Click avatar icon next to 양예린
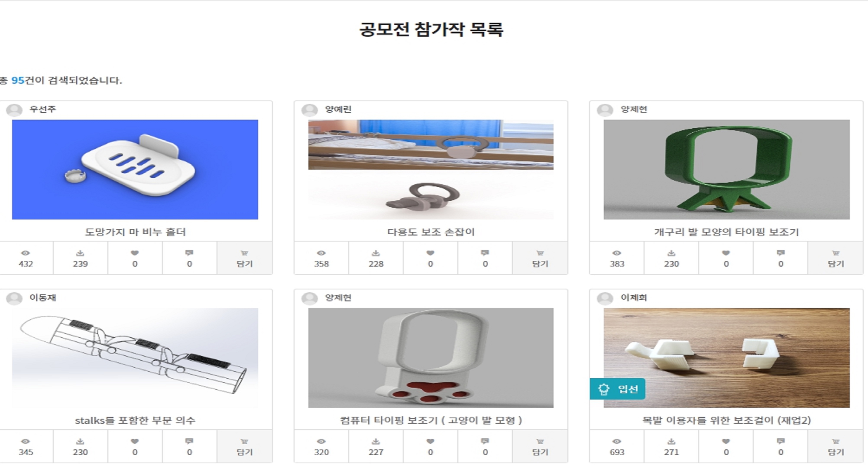This screenshot has width=868, height=466. coord(309,110)
